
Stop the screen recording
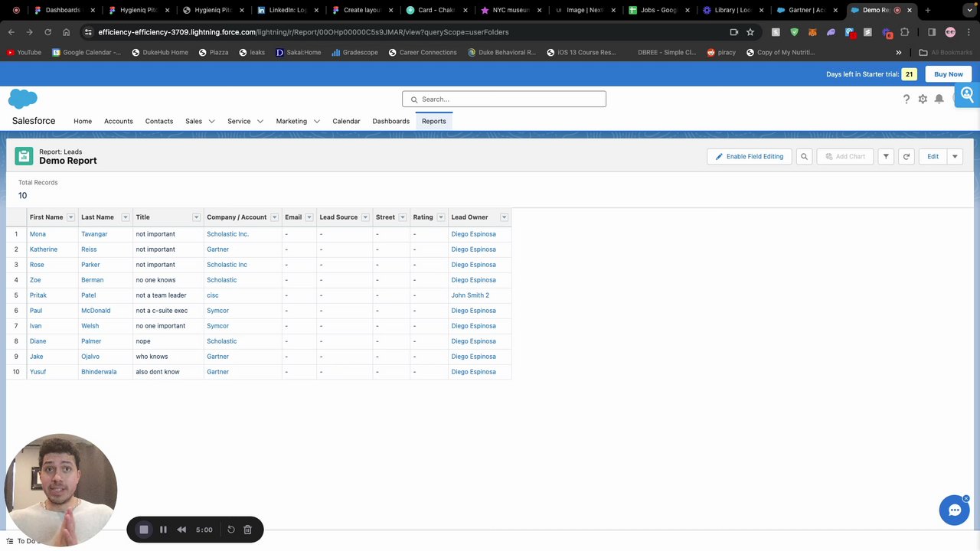pyautogui.click(x=144, y=530)
